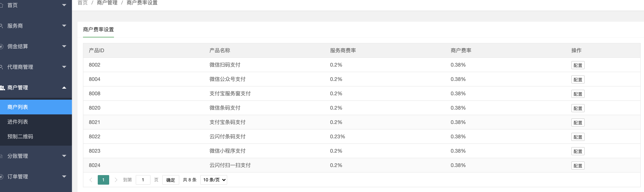Screen dimensions: 644x192
Task: Open the 商户列表 sidebar item
Action: tap(36, 107)
